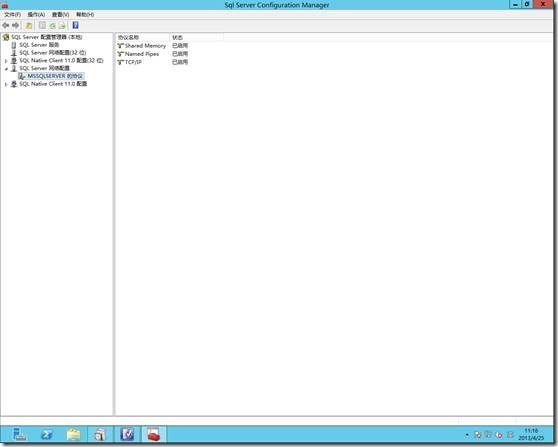Click the Named Pipes protocol icon

pos(121,54)
